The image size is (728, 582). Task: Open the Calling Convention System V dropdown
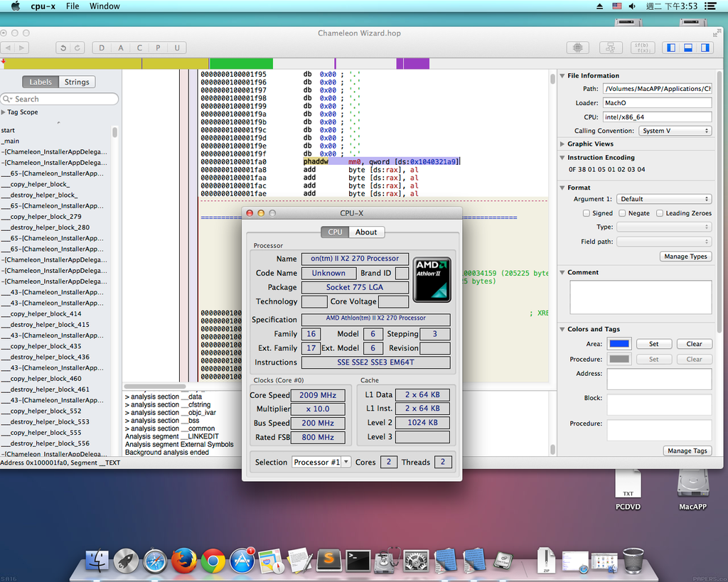tap(675, 131)
